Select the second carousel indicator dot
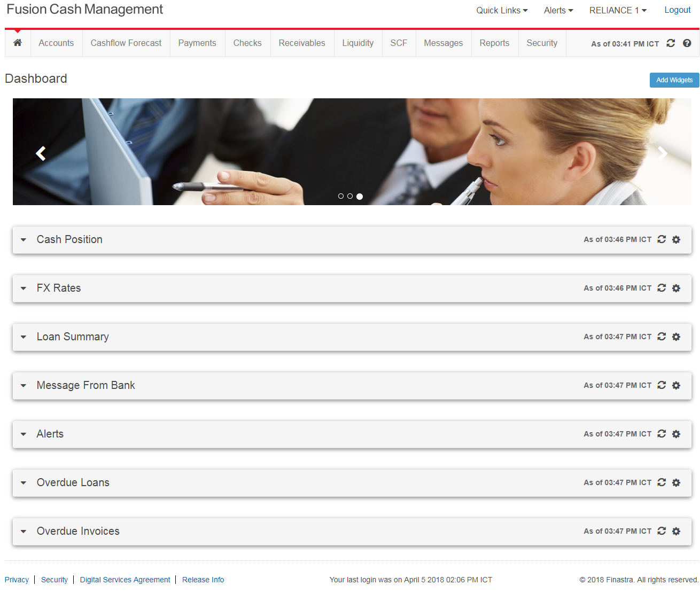700x593 pixels. [x=350, y=196]
